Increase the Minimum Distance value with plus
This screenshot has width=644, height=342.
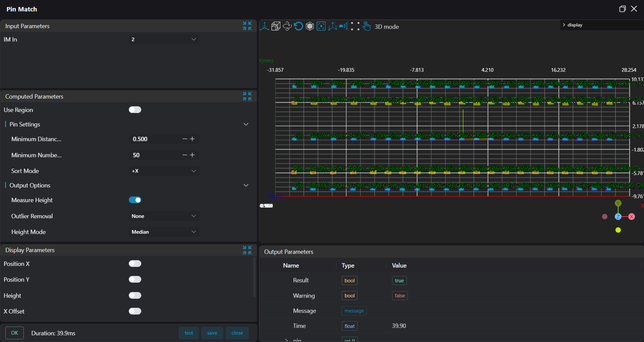193,139
